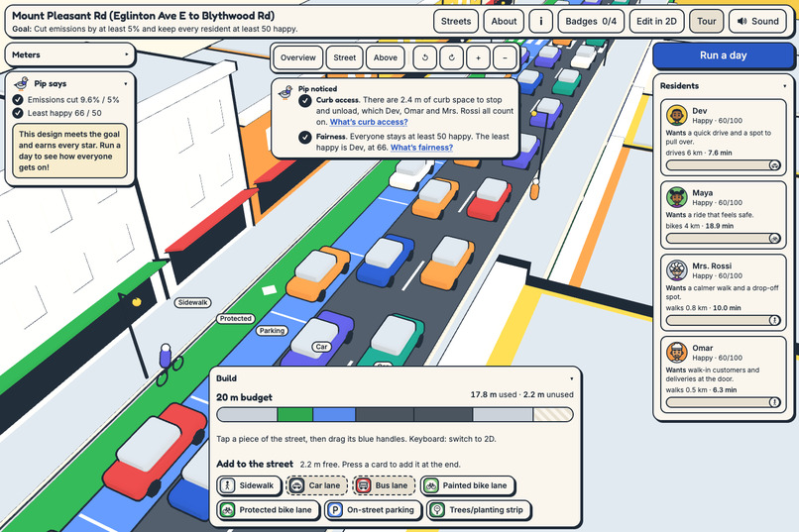Zoom out with the minus icon
The width and height of the screenshot is (799, 532).
click(x=505, y=57)
